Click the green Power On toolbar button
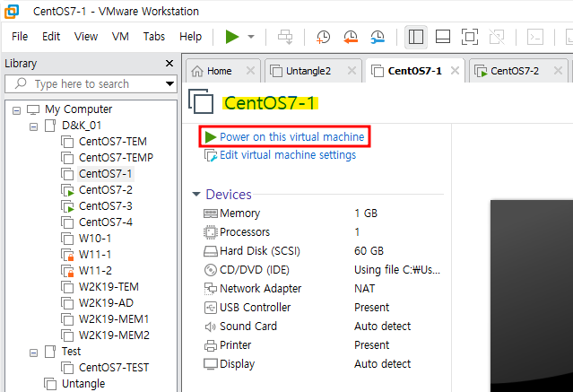 pos(232,37)
